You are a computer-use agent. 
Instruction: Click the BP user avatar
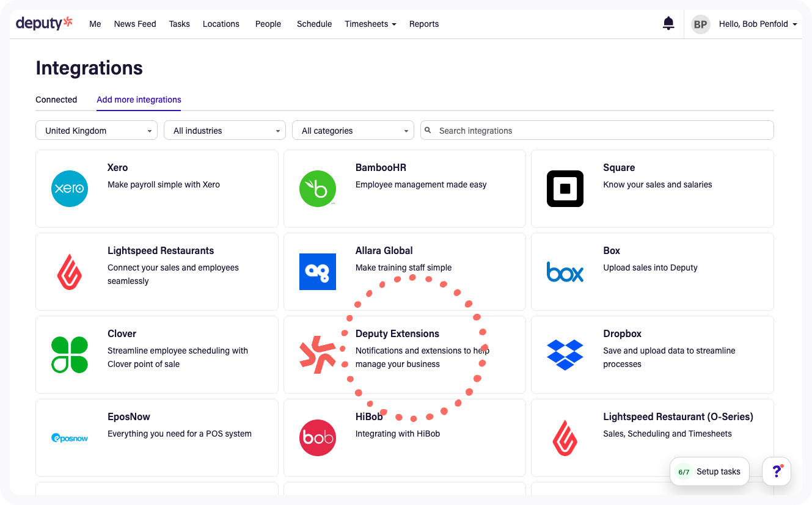coord(700,24)
